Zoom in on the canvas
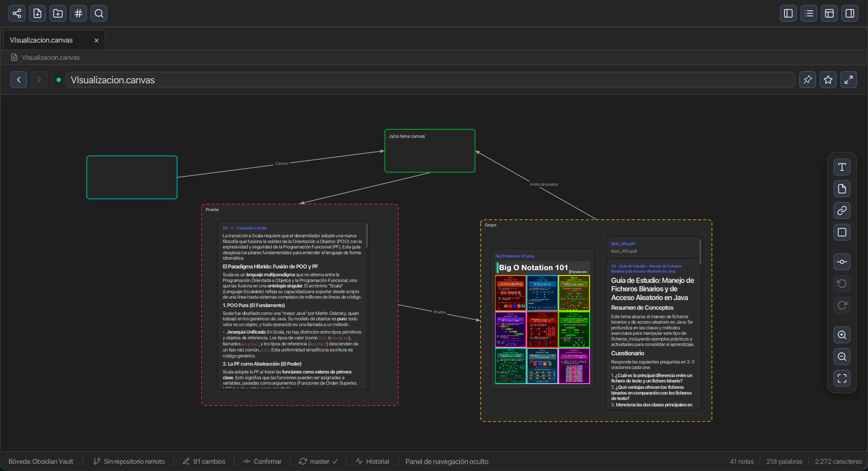Screen dimensions: 868x471 point(842,335)
